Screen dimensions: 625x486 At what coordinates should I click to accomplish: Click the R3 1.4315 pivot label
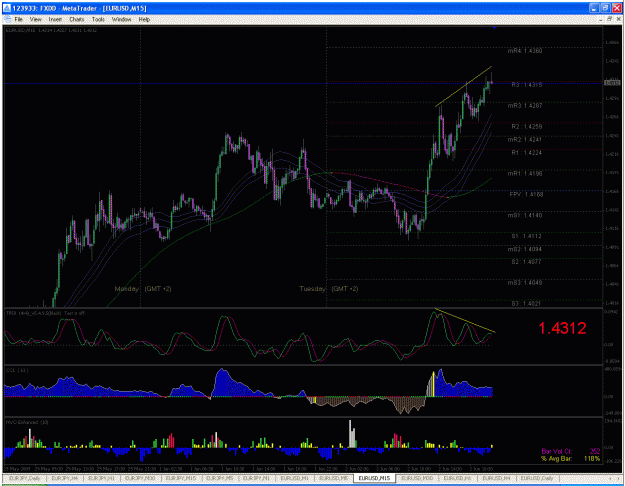click(527, 85)
